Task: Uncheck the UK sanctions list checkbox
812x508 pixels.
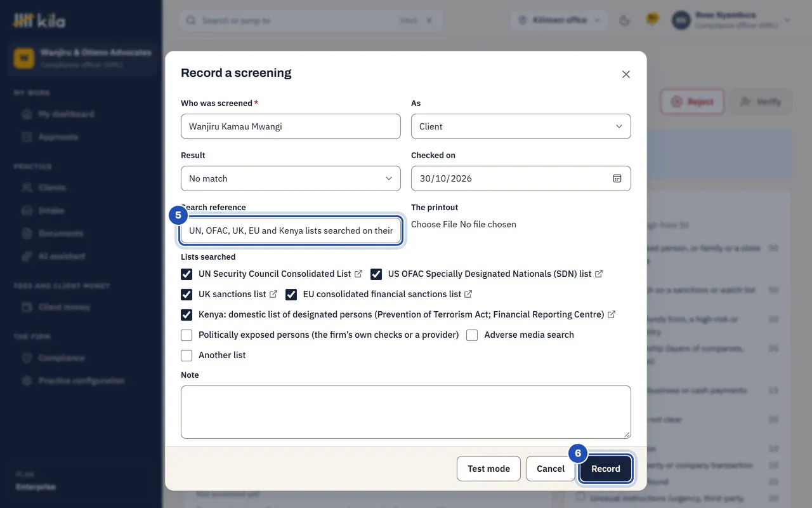Action: click(187, 294)
